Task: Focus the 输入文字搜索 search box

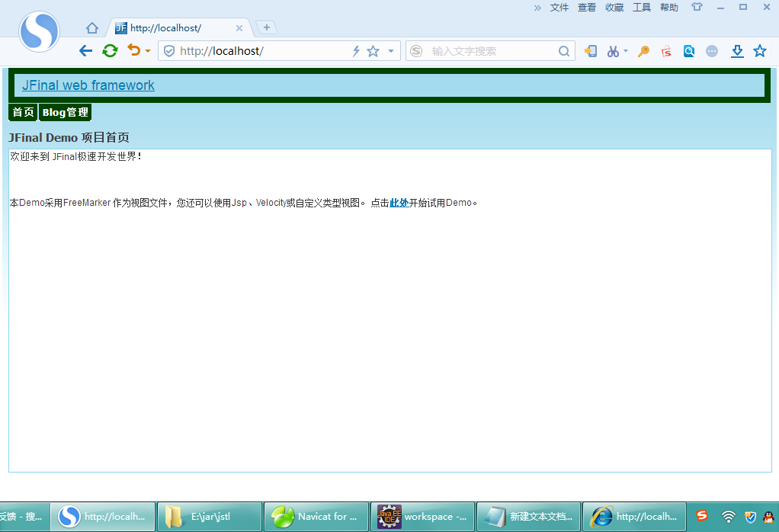Action: 492,51
